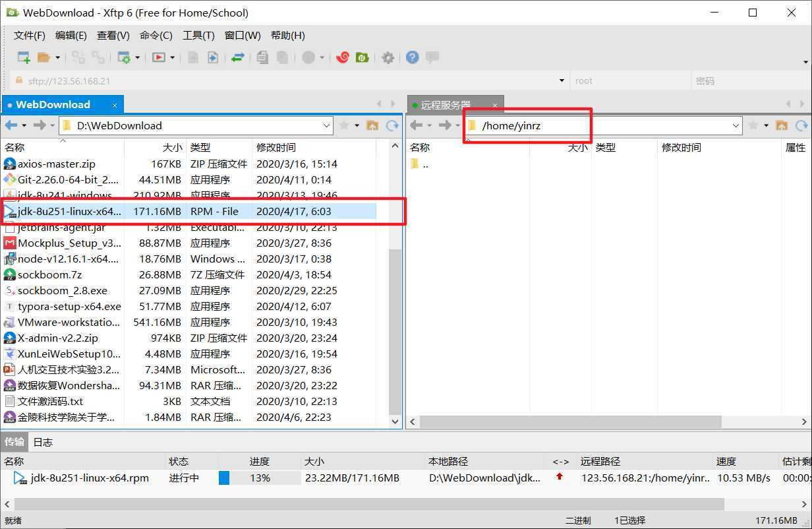This screenshot has width=812, height=529.
Task: Close the 远程服务器 tab
Action: coord(495,105)
